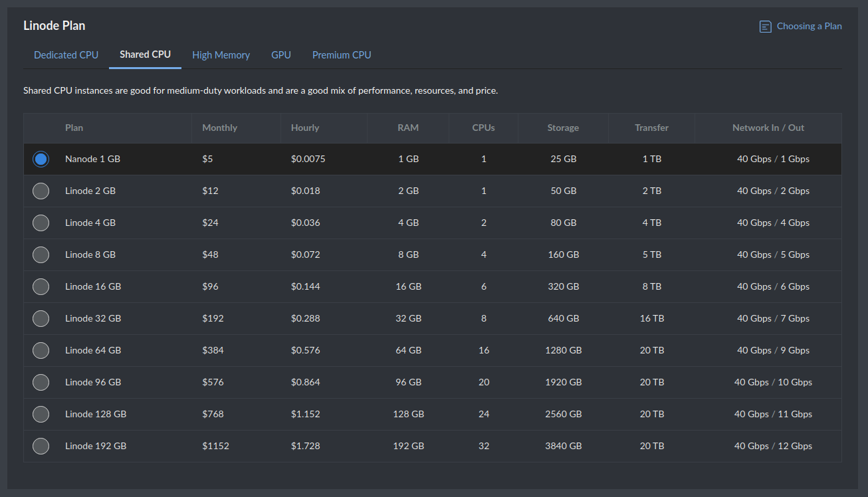Select the Shared CPU tab
The width and height of the screenshot is (868, 497).
coord(145,54)
